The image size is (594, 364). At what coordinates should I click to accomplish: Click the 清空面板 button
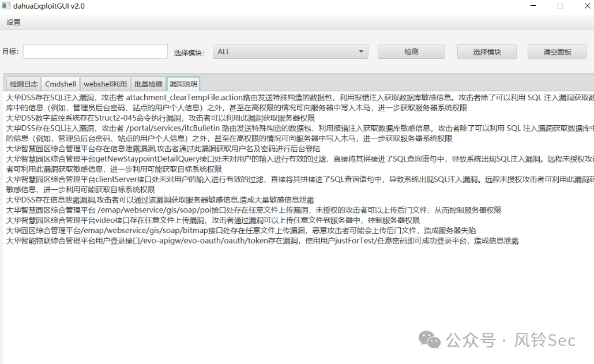pos(557,51)
